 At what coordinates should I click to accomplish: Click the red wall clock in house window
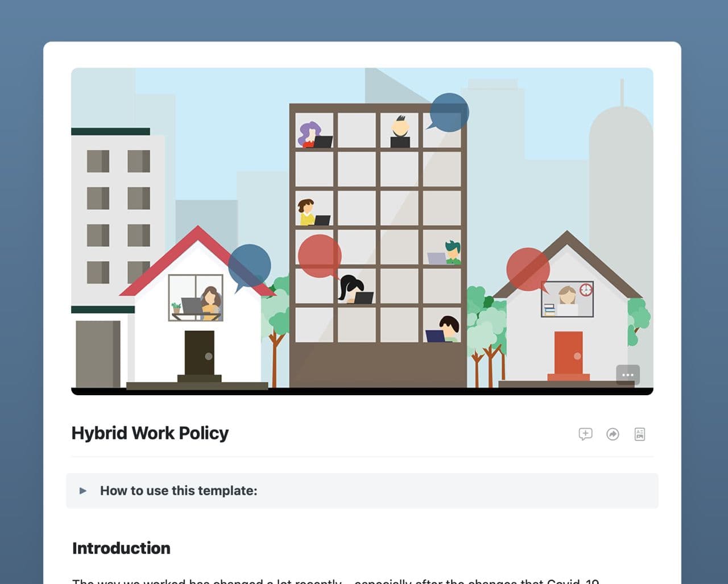pos(586,290)
